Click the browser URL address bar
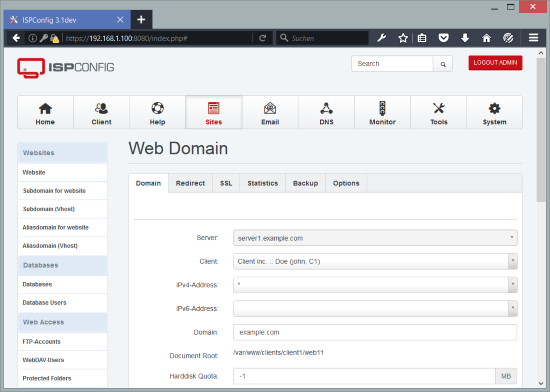 (158, 38)
